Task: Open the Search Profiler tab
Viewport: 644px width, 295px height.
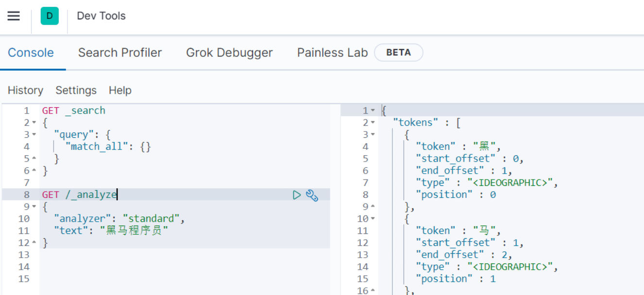Action: [120, 53]
